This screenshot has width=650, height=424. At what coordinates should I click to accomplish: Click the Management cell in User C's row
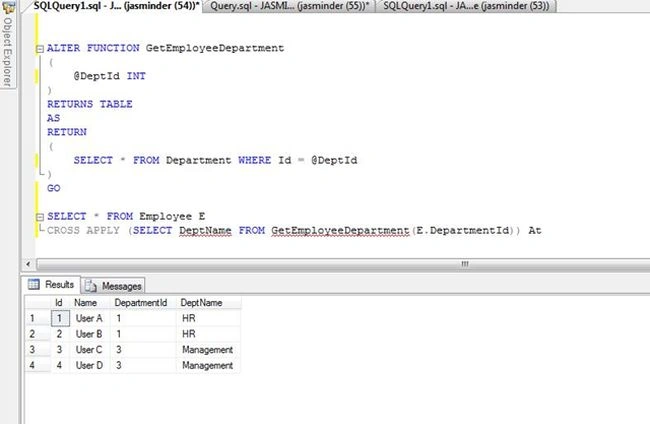pyautogui.click(x=208, y=350)
